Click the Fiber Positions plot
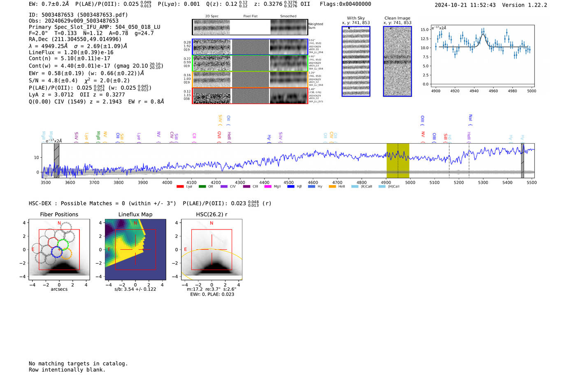 pyautogui.click(x=59, y=250)
